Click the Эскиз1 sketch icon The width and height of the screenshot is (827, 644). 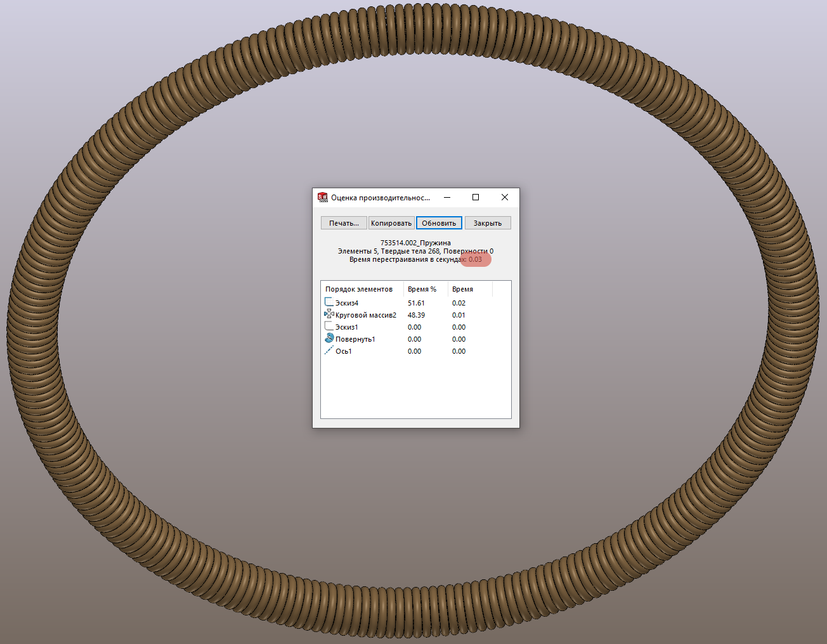click(x=329, y=326)
